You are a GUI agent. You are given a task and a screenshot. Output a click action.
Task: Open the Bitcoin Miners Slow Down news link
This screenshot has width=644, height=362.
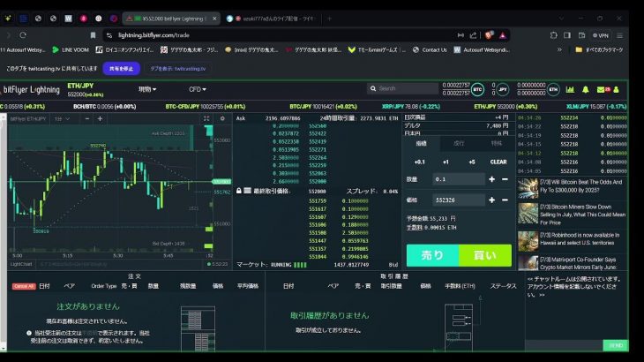pyautogui.click(x=582, y=215)
